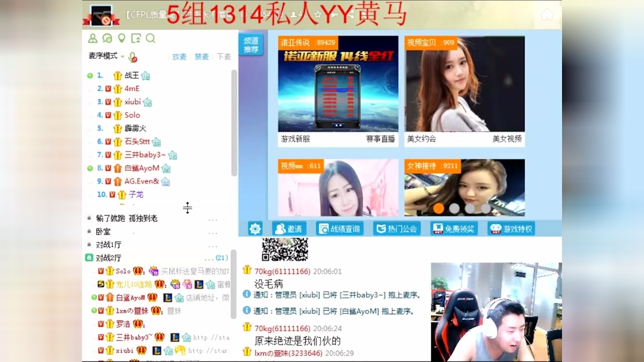Image resolution: width=644 pixels, height=362 pixels.
Task: Select user lxmの萱妹 in the channel list
Action: [x=132, y=311]
